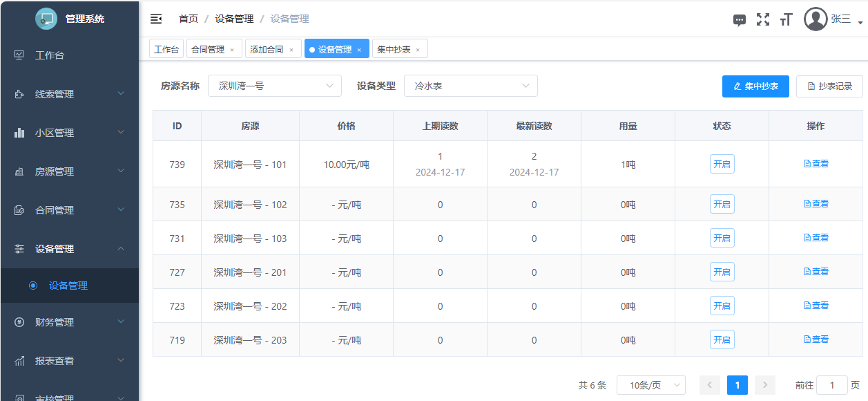Switch to the 合同管理 tab
The width and height of the screenshot is (868, 401).
208,49
